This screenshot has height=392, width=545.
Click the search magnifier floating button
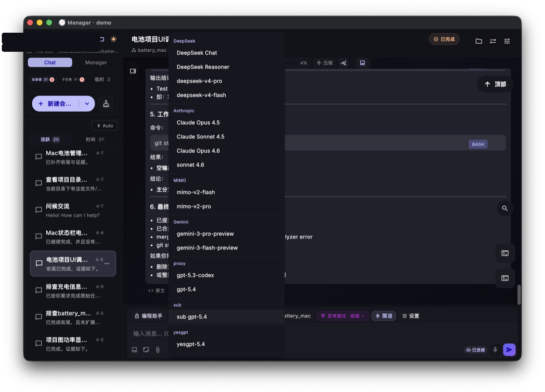[505, 208]
